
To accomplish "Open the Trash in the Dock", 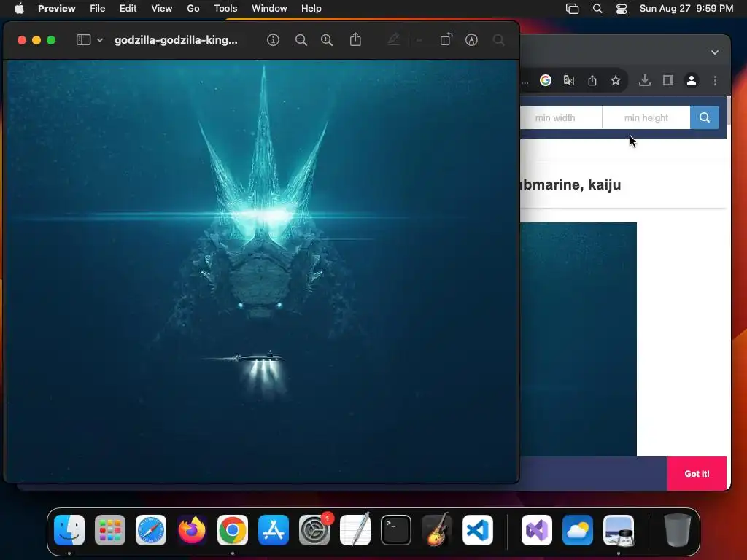I will (678, 530).
